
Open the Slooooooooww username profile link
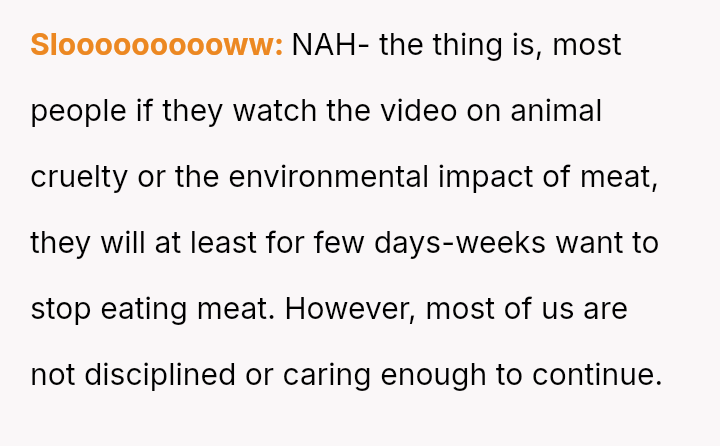(157, 45)
